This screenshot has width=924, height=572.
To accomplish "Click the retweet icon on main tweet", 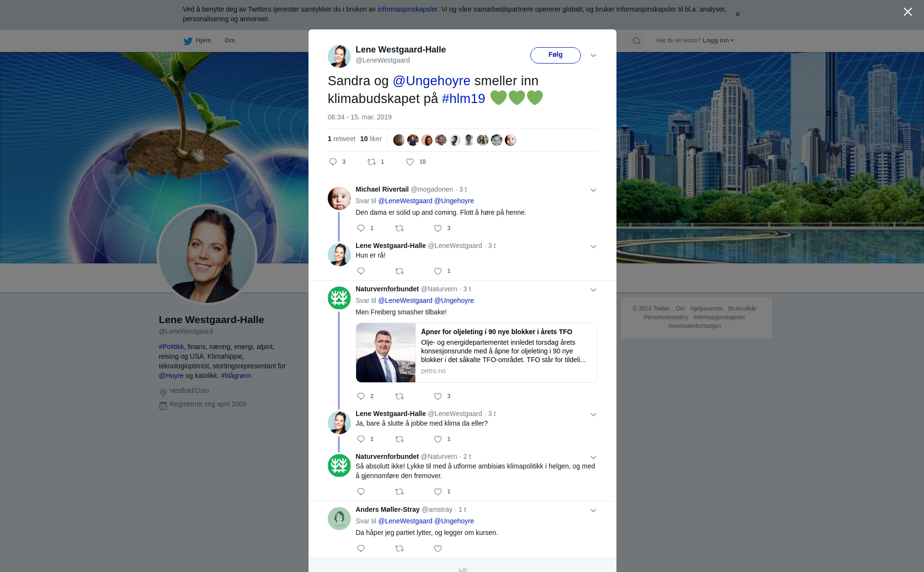I will tap(372, 162).
